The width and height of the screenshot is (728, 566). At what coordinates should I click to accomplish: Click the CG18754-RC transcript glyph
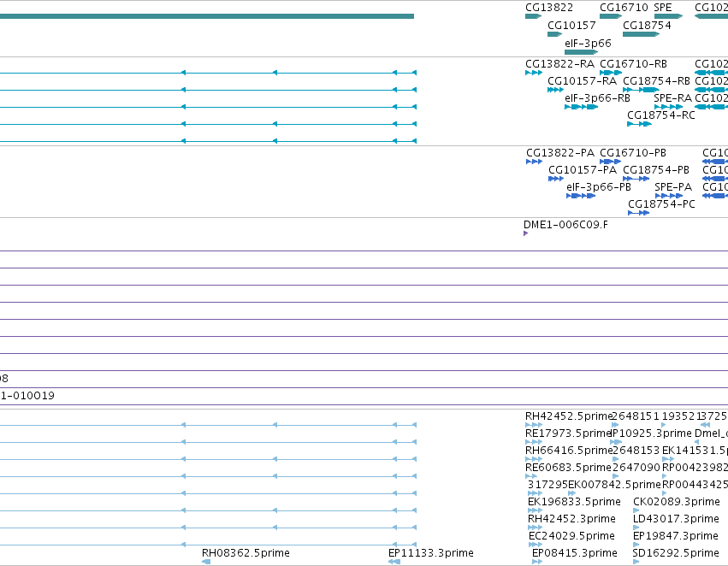(x=639, y=124)
